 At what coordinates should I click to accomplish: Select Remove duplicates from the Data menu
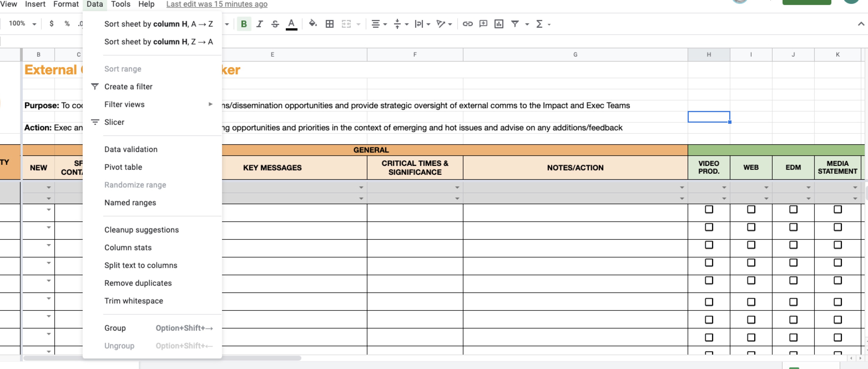[x=138, y=283]
